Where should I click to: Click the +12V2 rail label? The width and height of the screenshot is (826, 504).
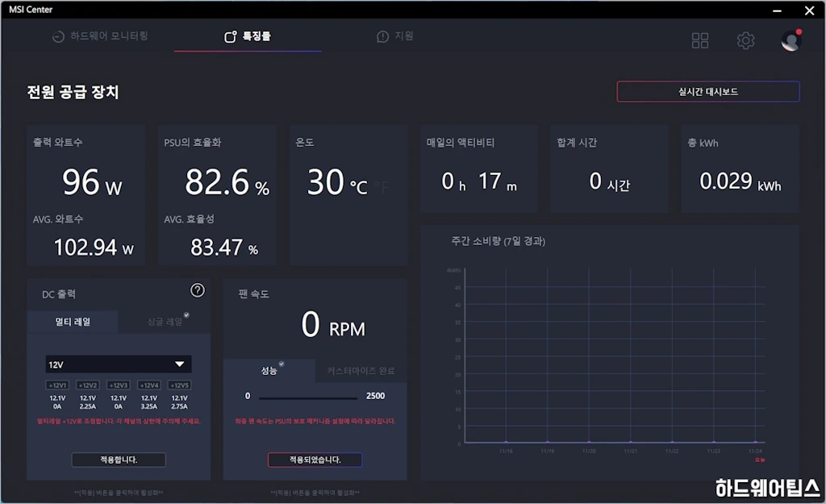pos(87,385)
